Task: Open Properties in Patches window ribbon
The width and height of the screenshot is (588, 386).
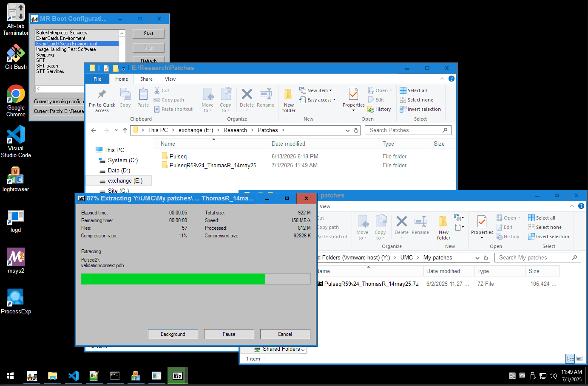Action: [354, 99]
